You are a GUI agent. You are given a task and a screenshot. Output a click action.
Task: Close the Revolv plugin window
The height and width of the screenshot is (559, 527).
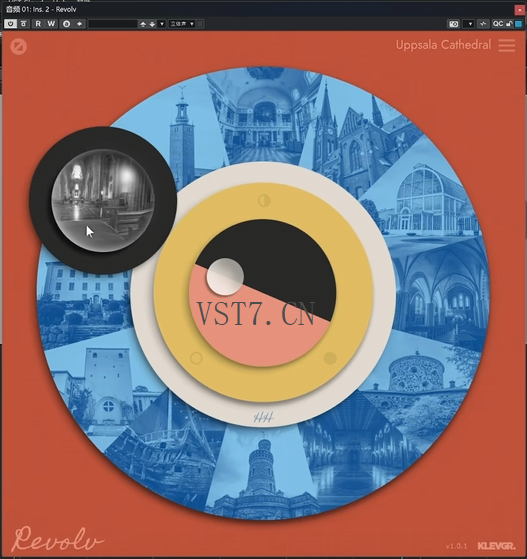click(520, 10)
